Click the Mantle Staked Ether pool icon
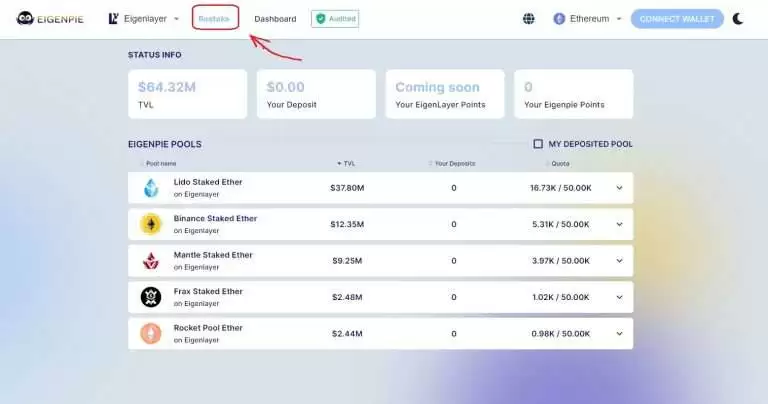The image size is (768, 404). coord(151,260)
